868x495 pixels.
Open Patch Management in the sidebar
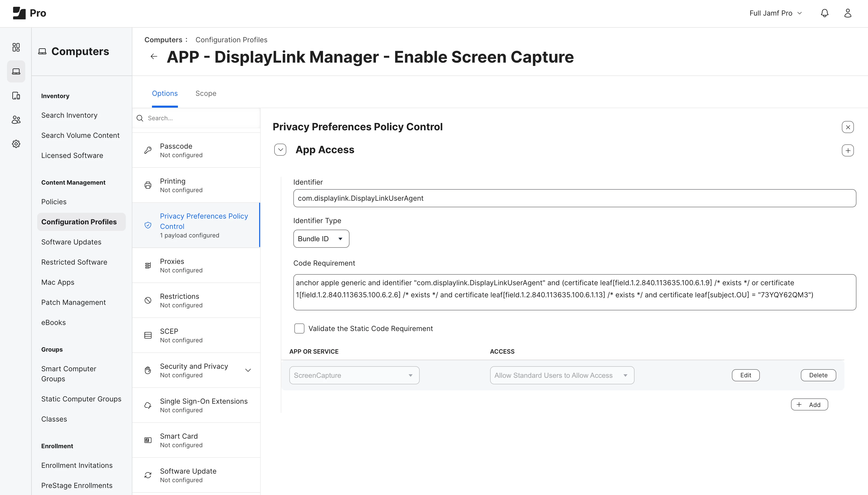73,303
